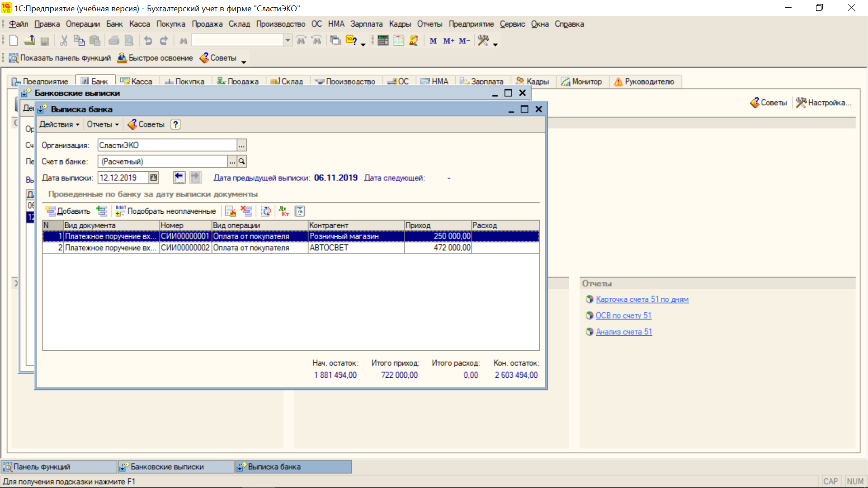
Task: Go to previous statement with left arrow icon
Action: click(x=179, y=178)
